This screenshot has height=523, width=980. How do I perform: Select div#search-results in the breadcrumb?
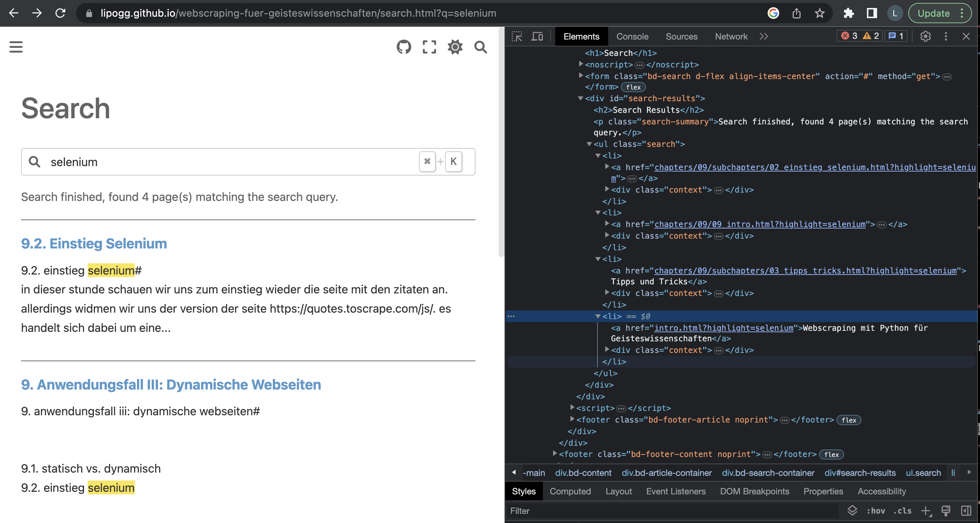860,473
